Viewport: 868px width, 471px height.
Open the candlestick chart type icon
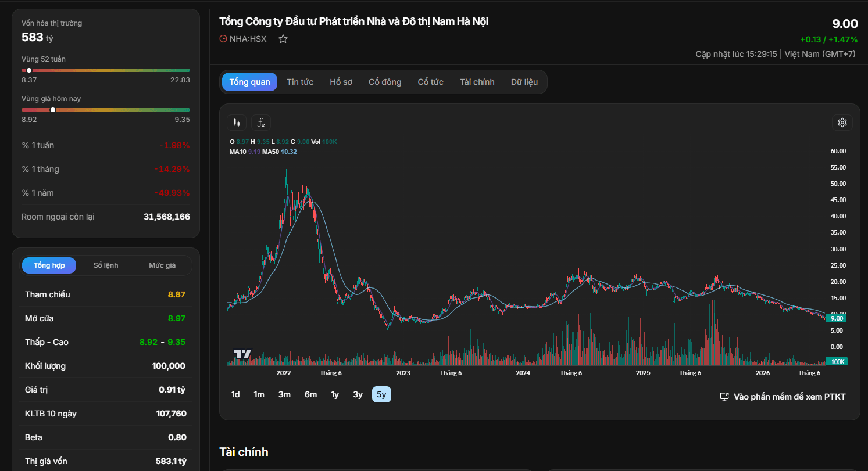(x=236, y=123)
